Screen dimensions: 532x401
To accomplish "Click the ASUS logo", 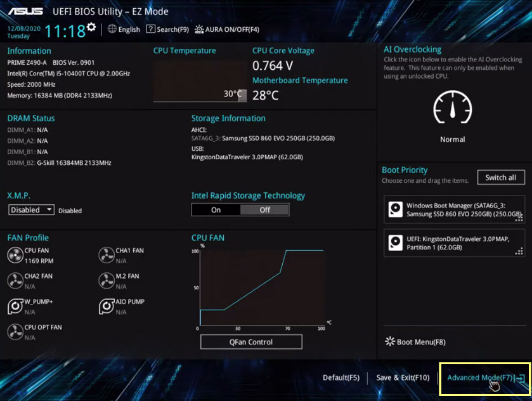I will pos(26,11).
